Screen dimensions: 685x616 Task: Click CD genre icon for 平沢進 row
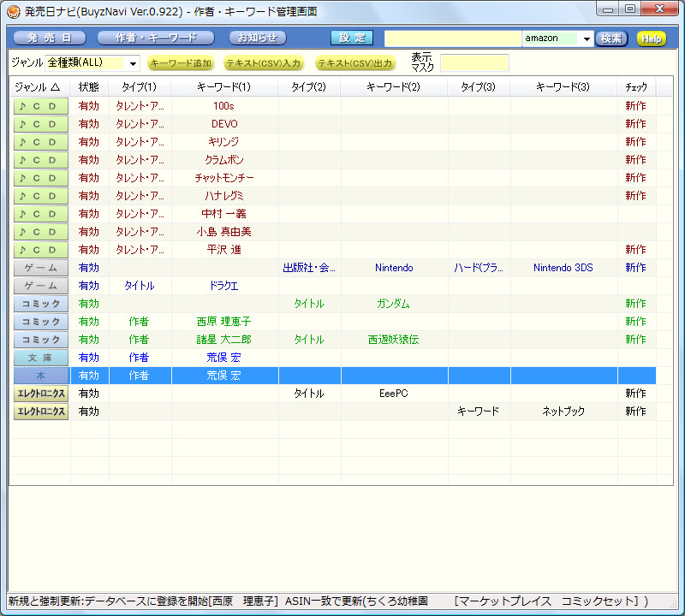click(40, 250)
